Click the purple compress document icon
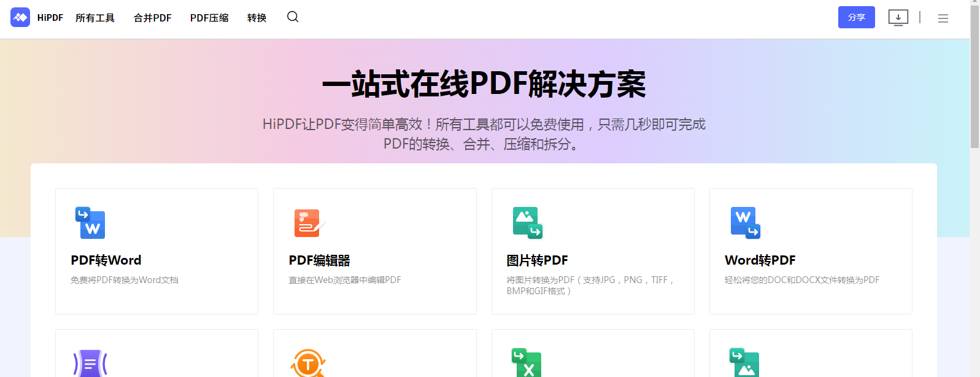Screen dimensions: 980x377 click(x=90, y=363)
